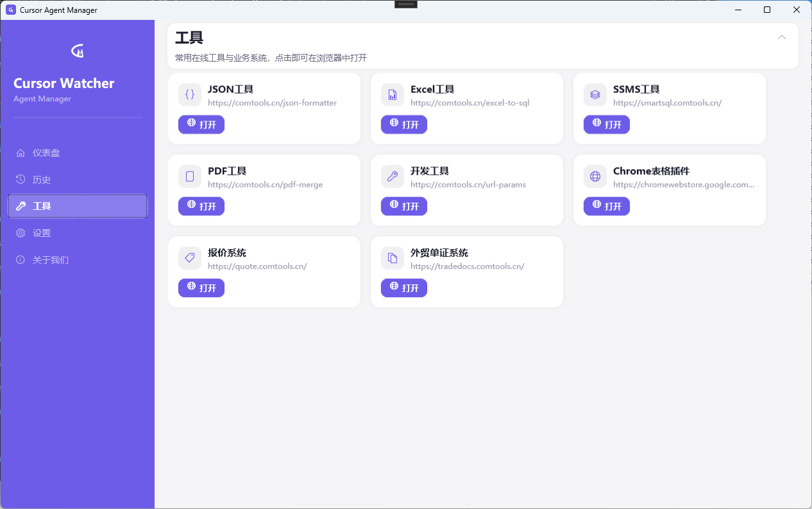Click the Chrome表格插件 globe icon
Screen dimensions: 812x509
595,177
